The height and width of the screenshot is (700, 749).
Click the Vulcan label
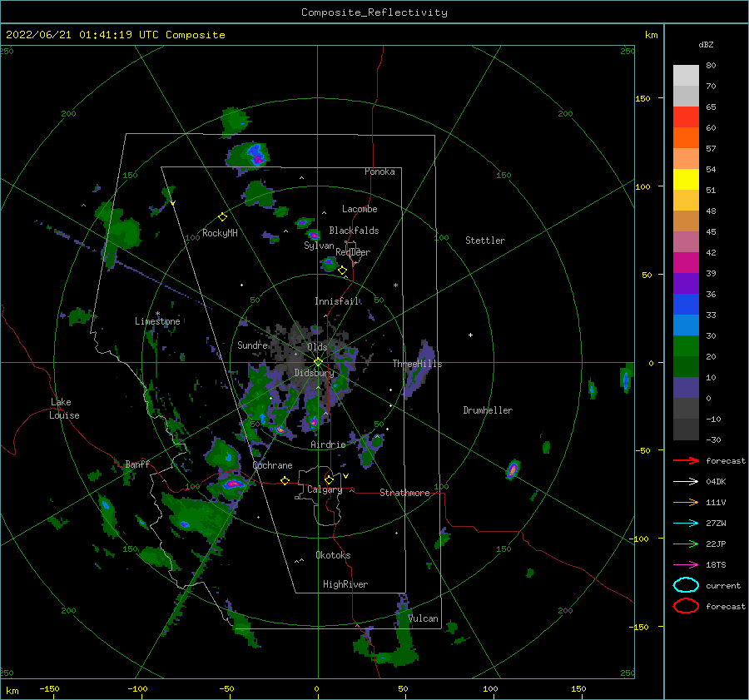point(424,618)
